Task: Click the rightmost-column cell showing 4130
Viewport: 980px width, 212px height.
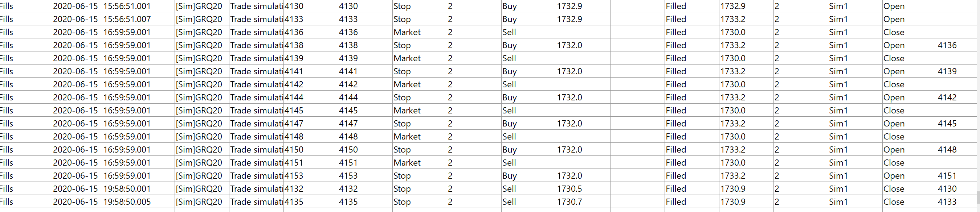Action: 947,189
